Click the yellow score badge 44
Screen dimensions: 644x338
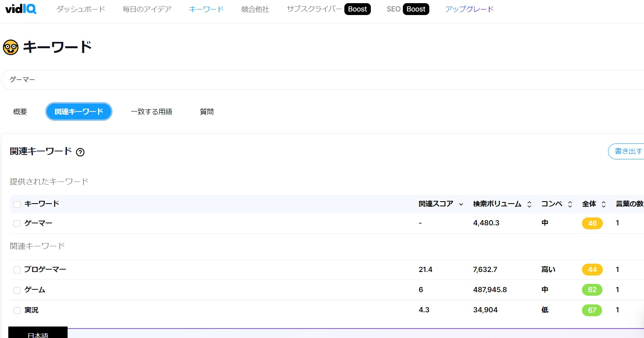coord(592,270)
